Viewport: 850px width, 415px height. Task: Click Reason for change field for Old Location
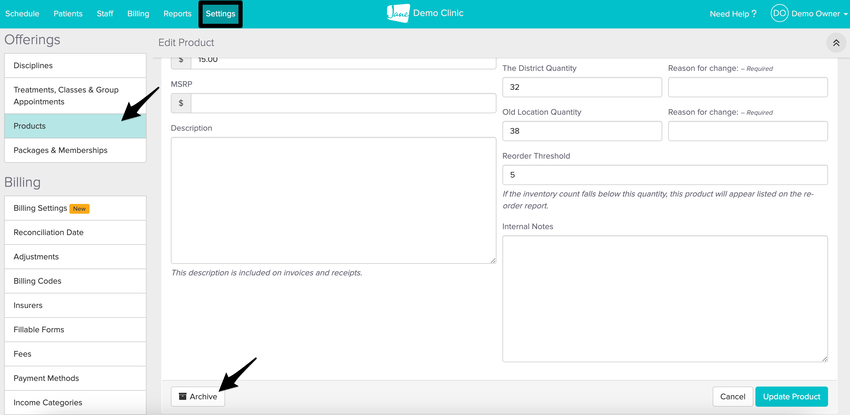pos(748,131)
